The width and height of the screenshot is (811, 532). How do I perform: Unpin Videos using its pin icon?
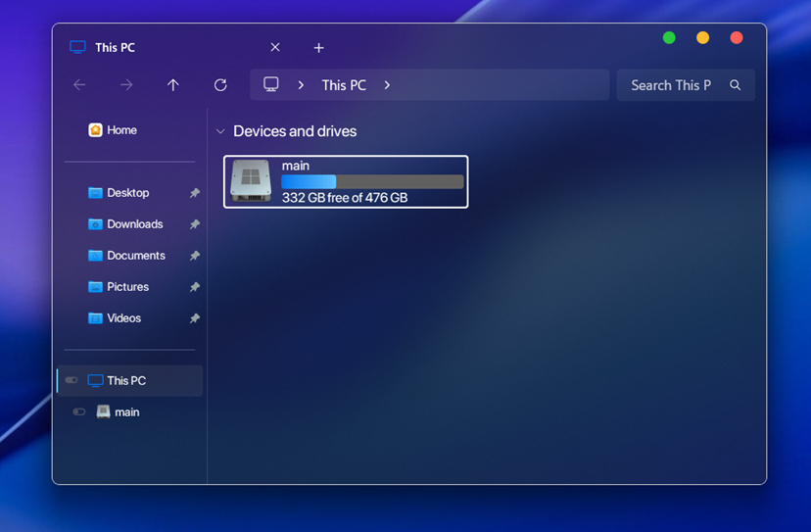point(195,318)
